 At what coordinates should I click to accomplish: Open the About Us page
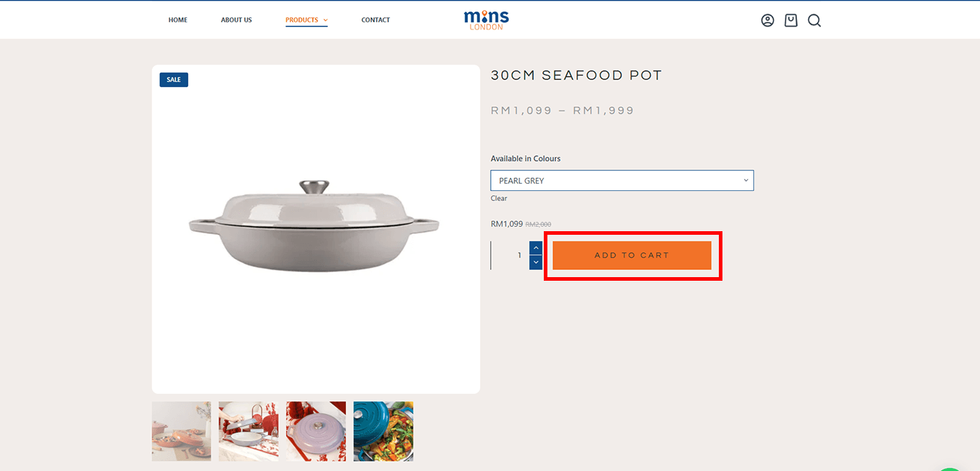click(236, 20)
